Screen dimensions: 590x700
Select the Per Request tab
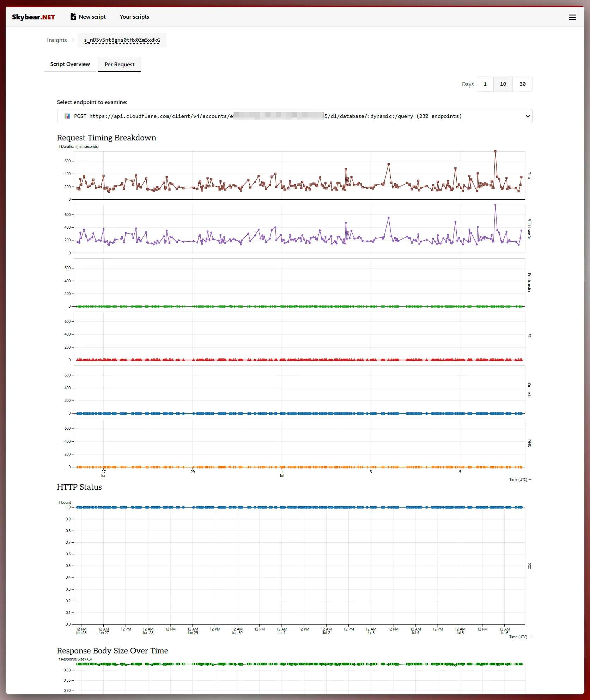119,64
